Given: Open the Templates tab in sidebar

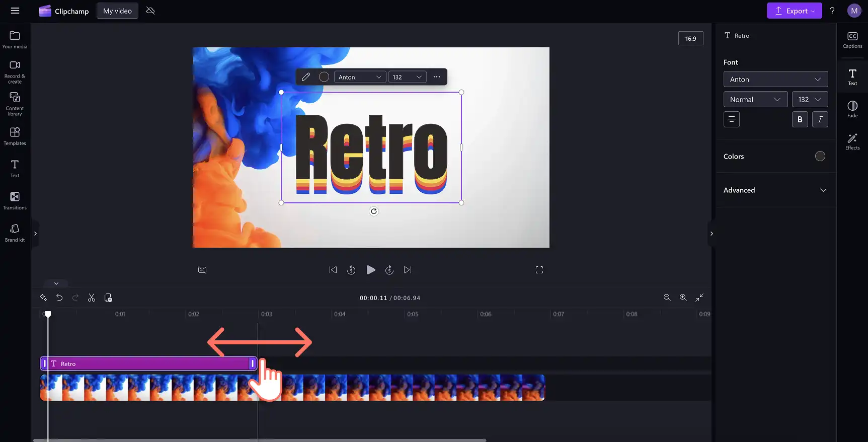Looking at the screenshot, I should (15, 136).
